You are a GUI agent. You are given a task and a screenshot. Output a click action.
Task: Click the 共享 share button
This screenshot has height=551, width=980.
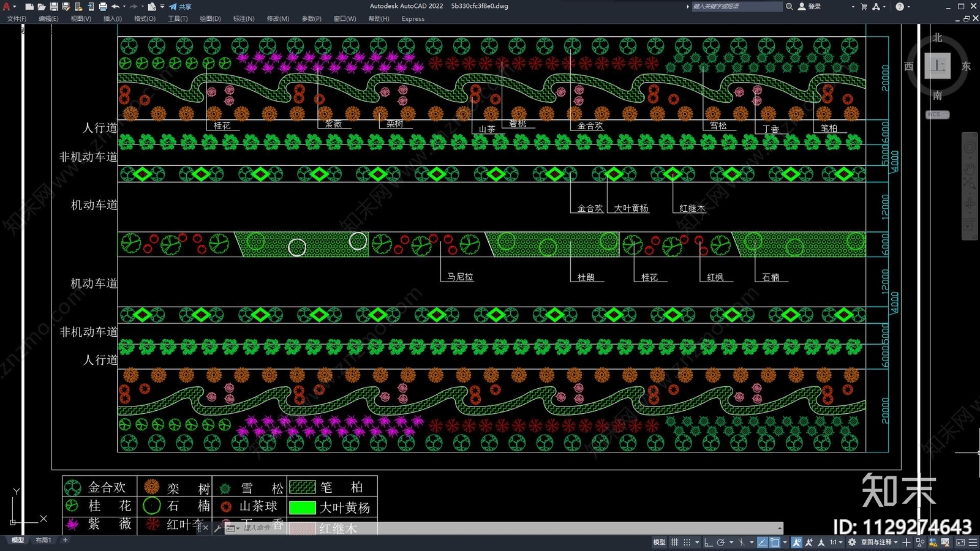pyautogui.click(x=181, y=6)
